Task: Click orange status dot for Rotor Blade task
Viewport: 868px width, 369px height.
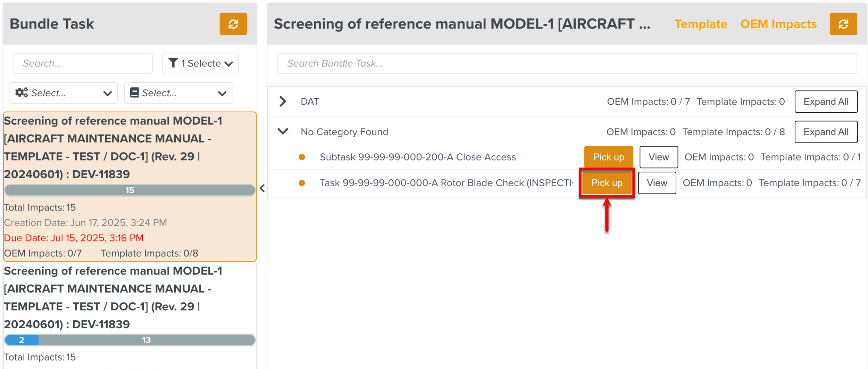Action: pos(302,183)
